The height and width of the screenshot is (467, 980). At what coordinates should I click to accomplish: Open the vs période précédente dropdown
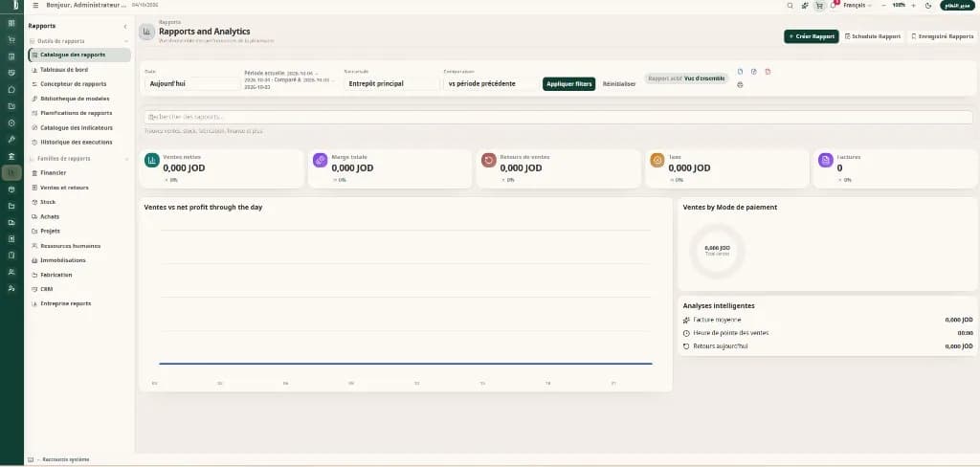pyautogui.click(x=491, y=83)
